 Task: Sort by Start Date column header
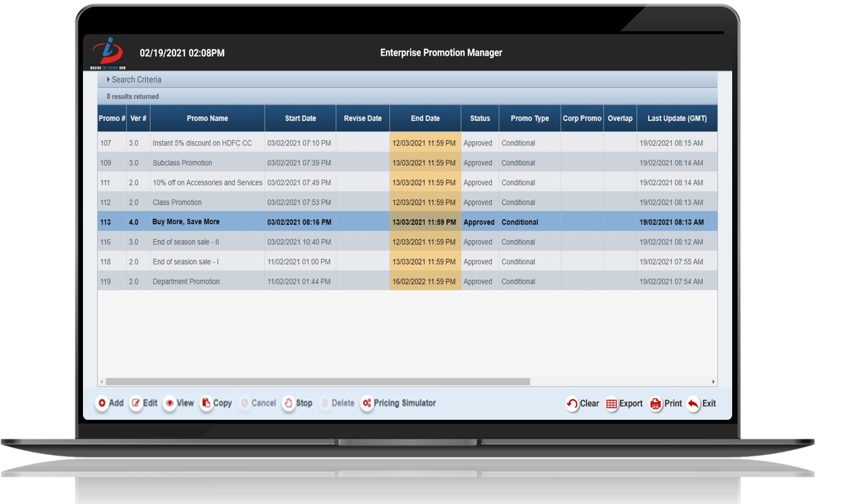pos(300,118)
